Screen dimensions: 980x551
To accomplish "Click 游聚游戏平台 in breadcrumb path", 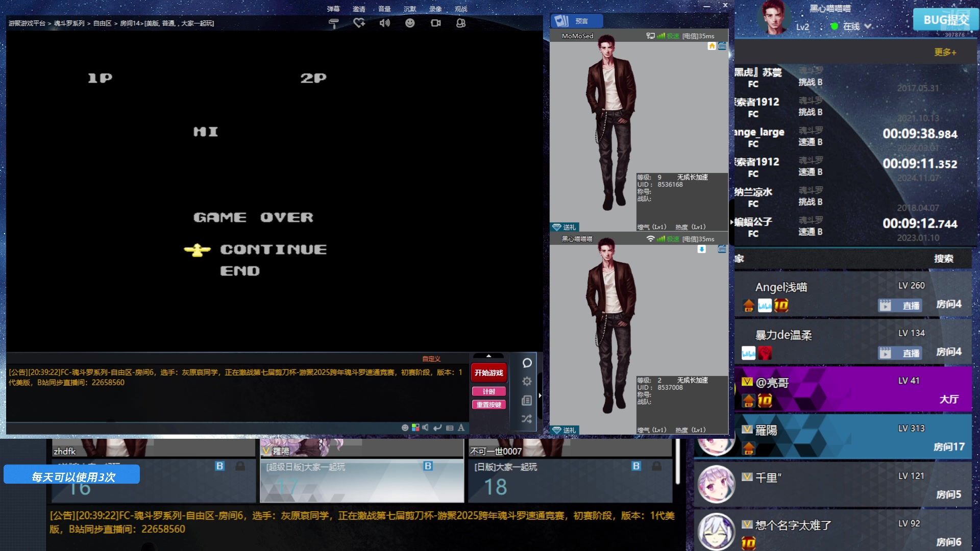I will [x=27, y=23].
